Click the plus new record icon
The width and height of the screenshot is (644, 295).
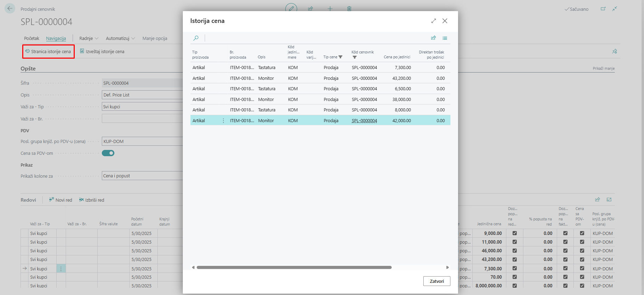[330, 9]
